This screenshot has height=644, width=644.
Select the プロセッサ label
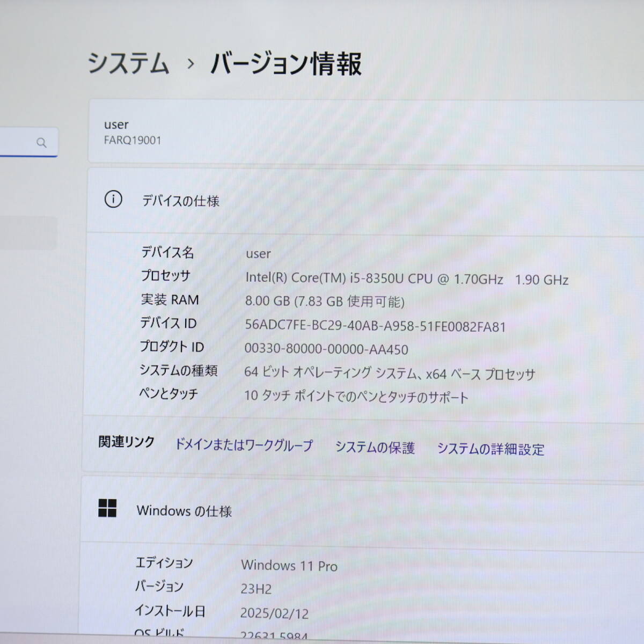pyautogui.click(x=166, y=276)
